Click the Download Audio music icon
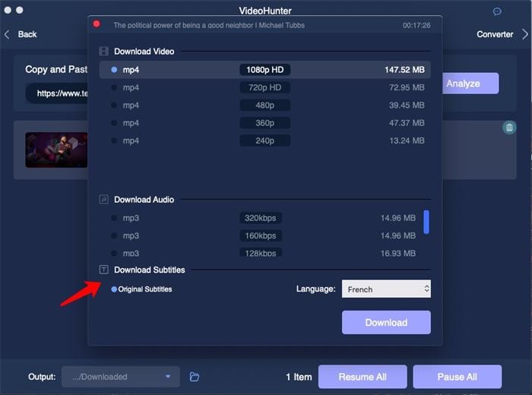Viewport: 532px width, 395px height. pos(103,199)
